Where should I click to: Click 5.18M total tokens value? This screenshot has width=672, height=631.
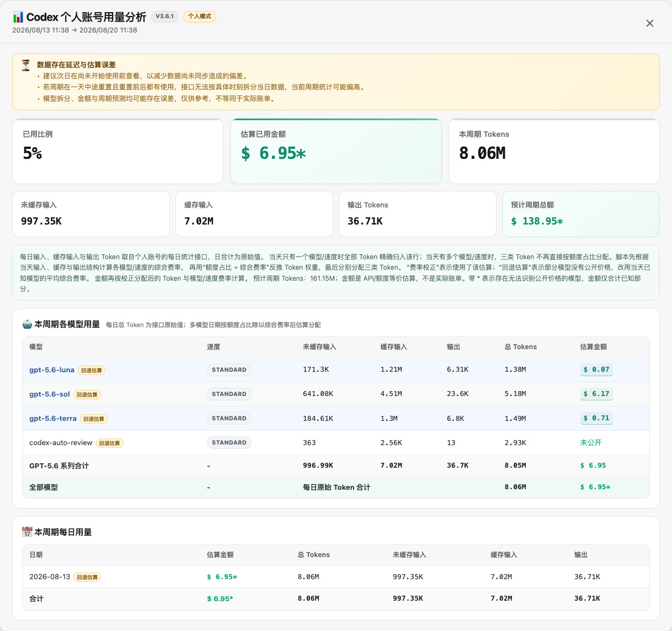coord(515,394)
